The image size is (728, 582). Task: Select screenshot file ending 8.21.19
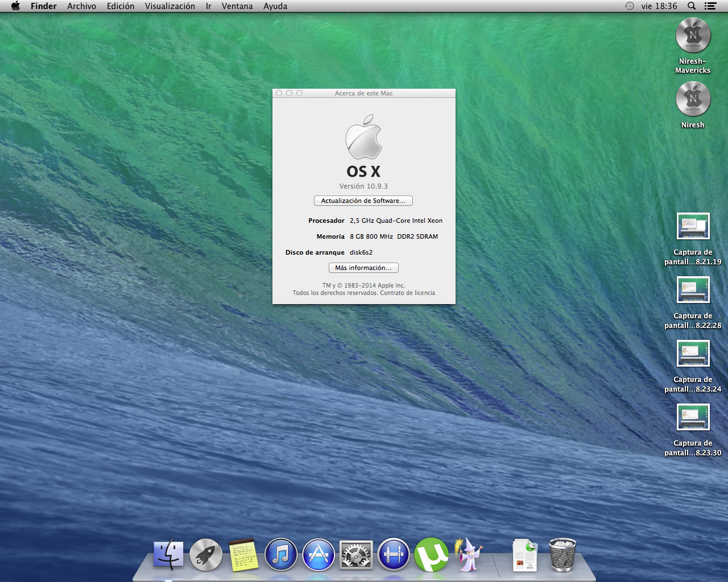pos(693,226)
